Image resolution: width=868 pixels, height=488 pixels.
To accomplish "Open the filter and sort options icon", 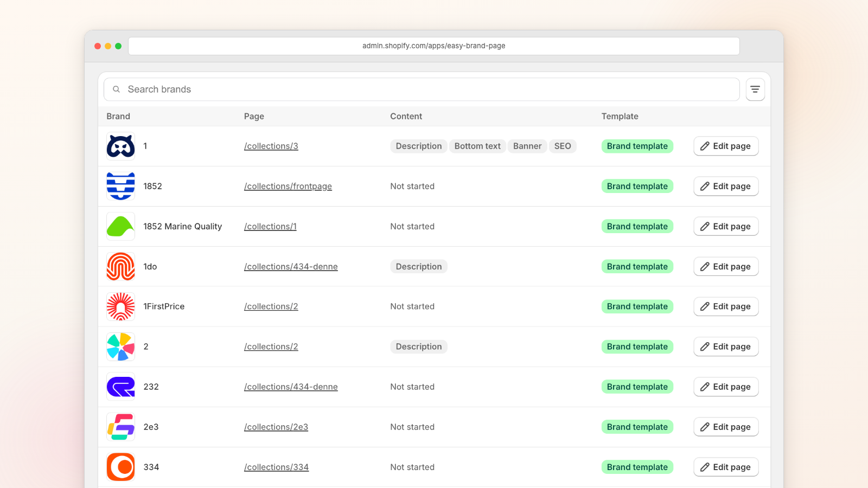I will [x=755, y=89].
